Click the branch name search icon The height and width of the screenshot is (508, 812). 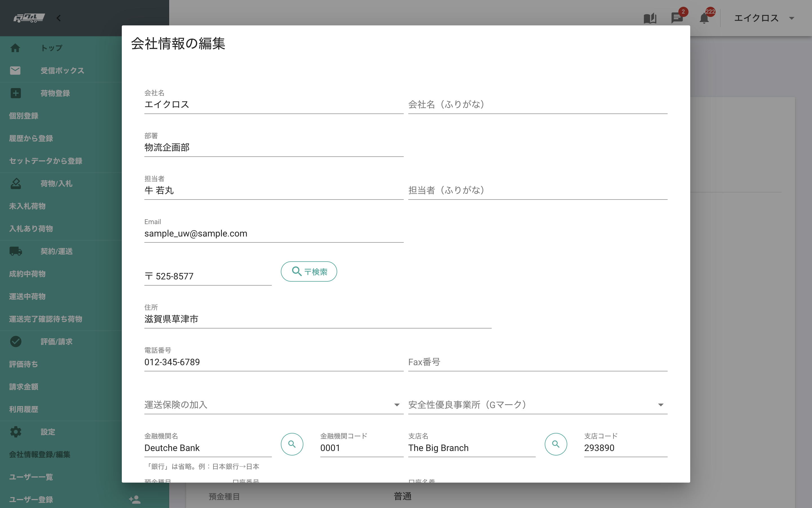[556, 444]
